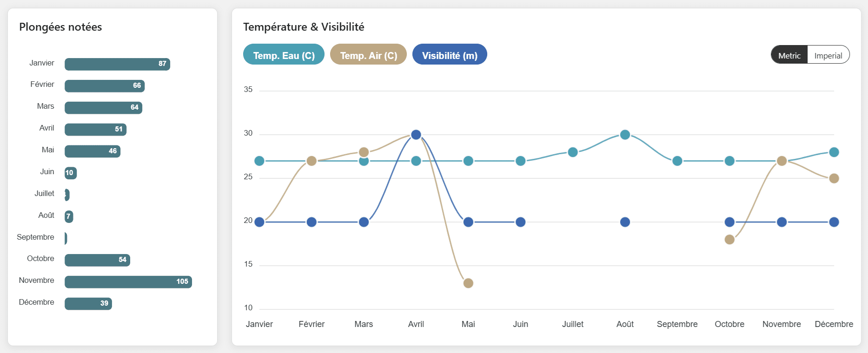Click the visibility peak point at Avril
Screen dimensions: 868x353
tap(416, 135)
